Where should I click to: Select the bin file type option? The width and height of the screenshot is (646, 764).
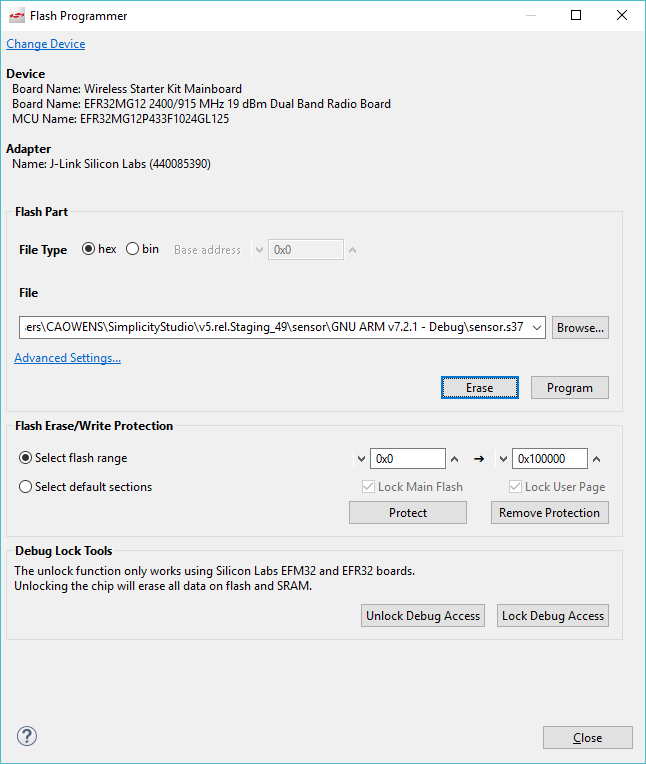coord(132,249)
